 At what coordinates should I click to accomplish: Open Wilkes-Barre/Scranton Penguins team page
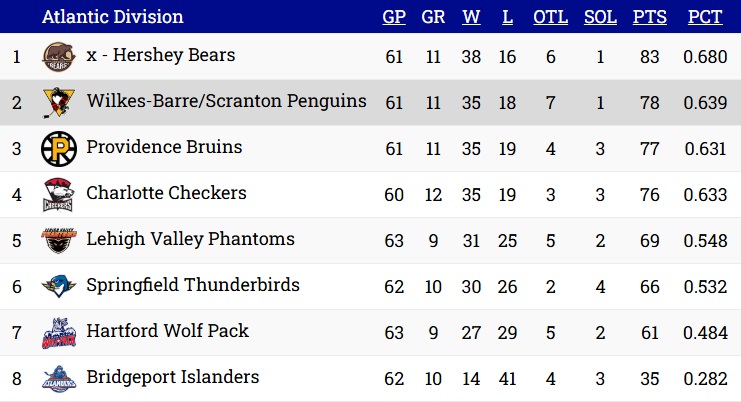[x=226, y=101]
